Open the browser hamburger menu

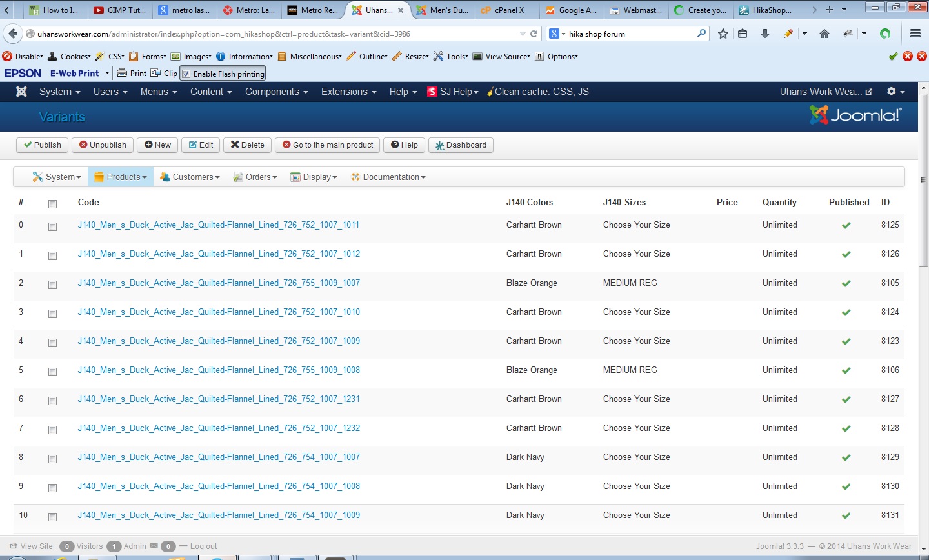(x=915, y=34)
